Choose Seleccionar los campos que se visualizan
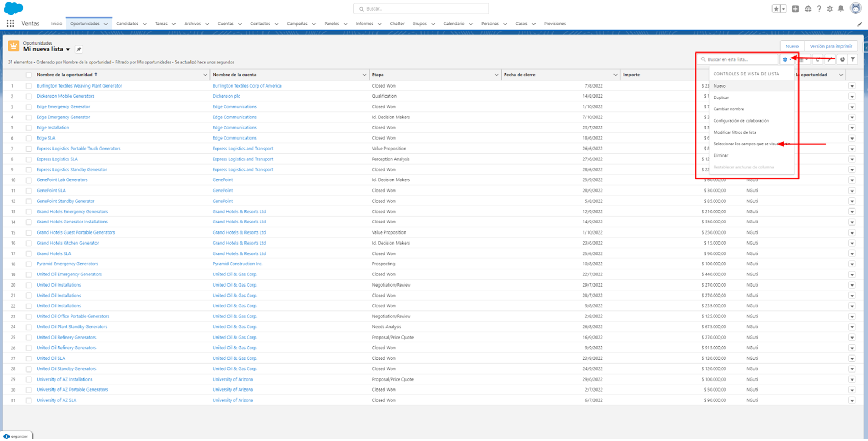Image resolution: width=868 pixels, height=441 pixels. click(751, 144)
